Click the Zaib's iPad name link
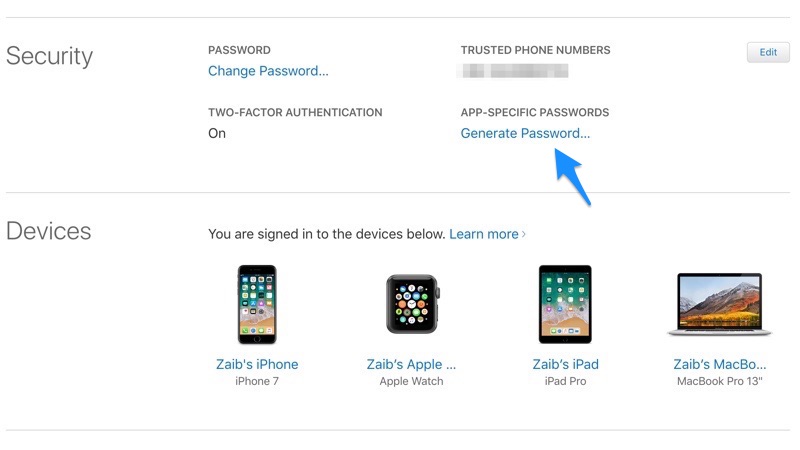 (x=565, y=364)
